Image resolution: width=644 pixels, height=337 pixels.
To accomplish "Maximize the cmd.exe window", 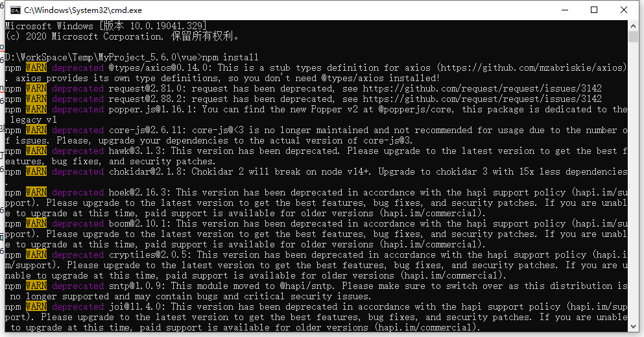I will 594,10.
